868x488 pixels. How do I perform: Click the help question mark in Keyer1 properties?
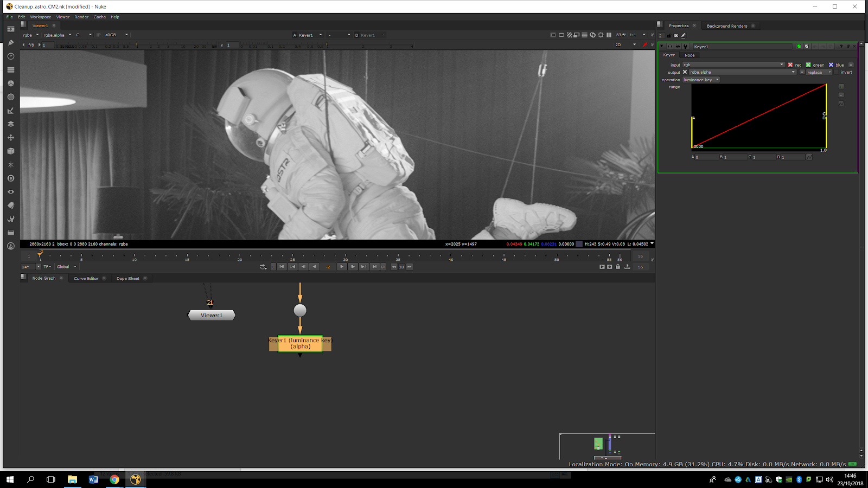(x=841, y=47)
